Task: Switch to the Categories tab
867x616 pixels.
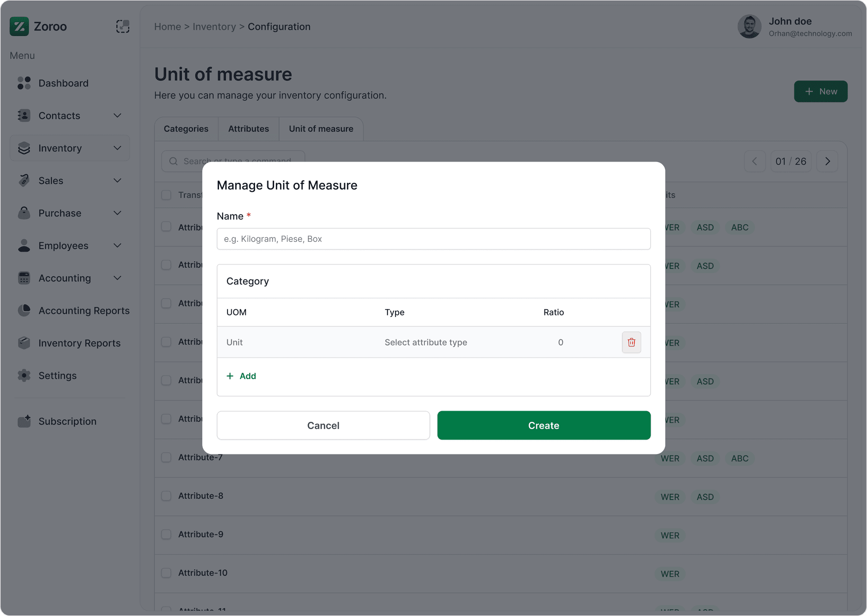Action: (x=186, y=129)
